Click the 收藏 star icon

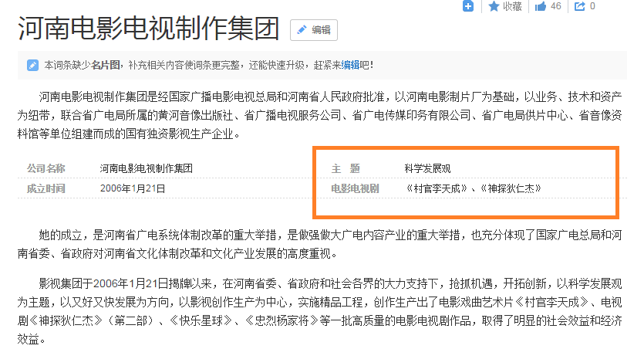pyautogui.click(x=494, y=6)
